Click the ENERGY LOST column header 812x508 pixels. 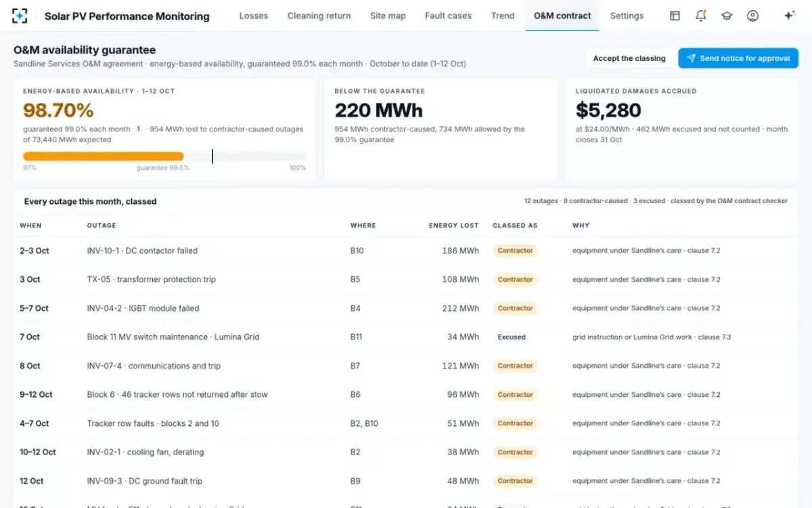coord(453,226)
